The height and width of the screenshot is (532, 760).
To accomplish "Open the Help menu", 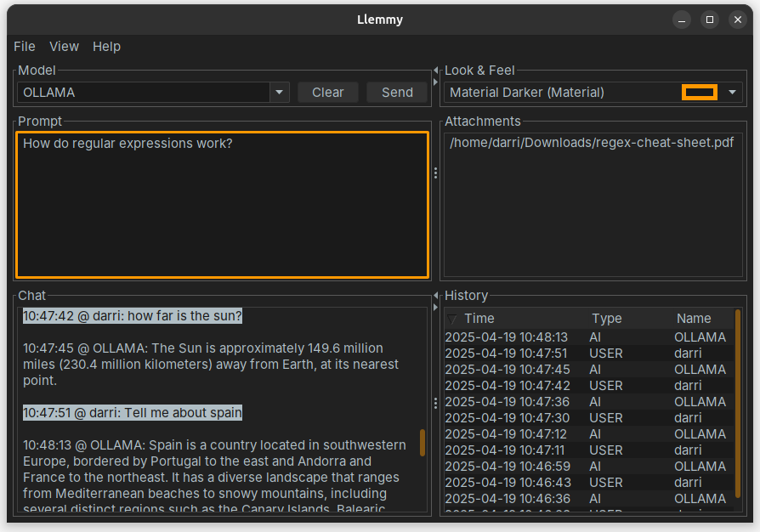I will pyautogui.click(x=106, y=47).
